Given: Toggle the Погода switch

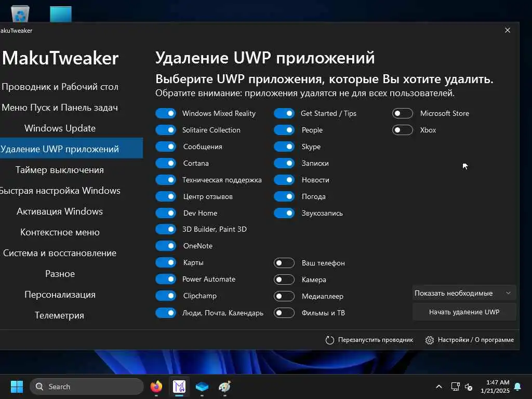Looking at the screenshot, I should point(284,196).
